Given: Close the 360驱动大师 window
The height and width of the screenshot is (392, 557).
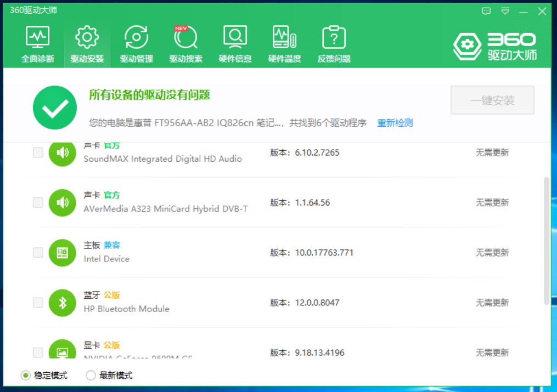Looking at the screenshot, I should point(542,12).
